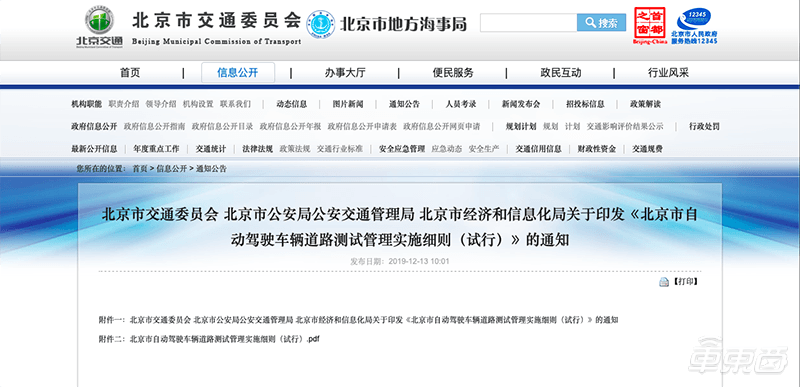Open the 政策解读 submenu item
This screenshot has width=800, height=387.
[x=645, y=104]
